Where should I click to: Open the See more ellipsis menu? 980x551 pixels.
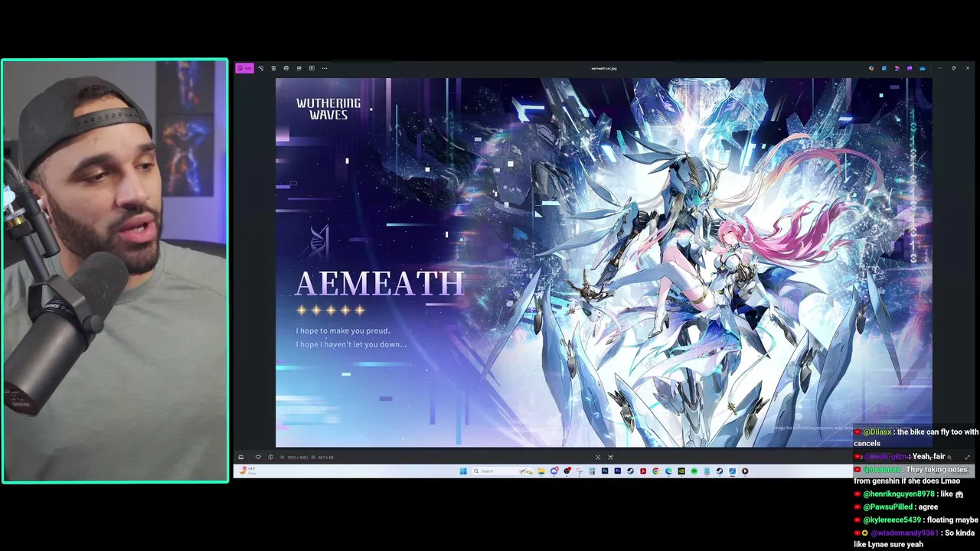coord(325,68)
